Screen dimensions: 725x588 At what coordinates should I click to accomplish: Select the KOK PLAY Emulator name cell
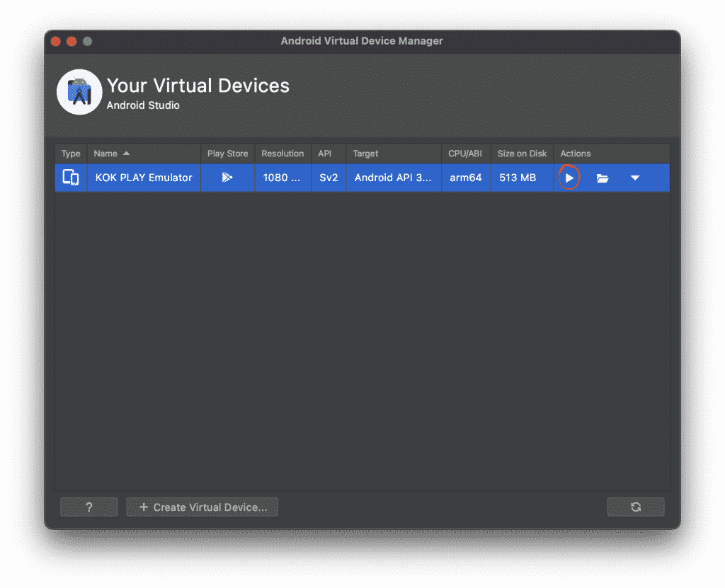point(144,178)
